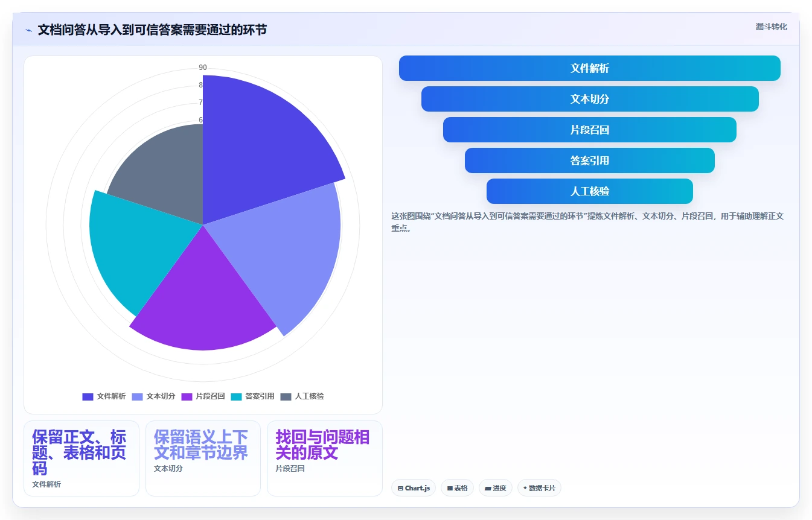Toggle 人工核验 legend item
The image size is (812, 520).
tap(302, 396)
